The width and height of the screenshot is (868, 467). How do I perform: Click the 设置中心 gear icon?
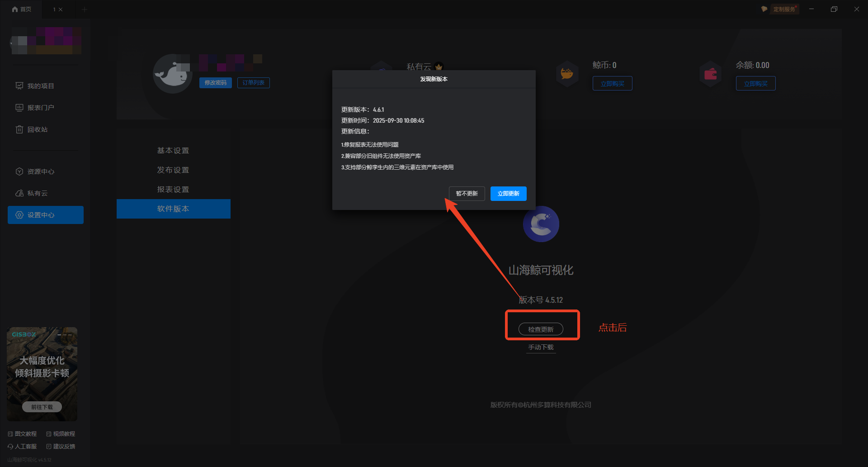pos(19,215)
